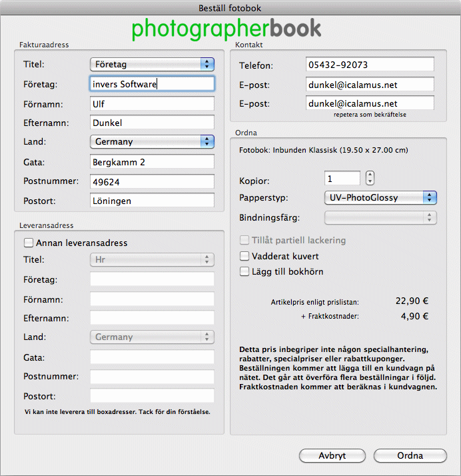This screenshot has width=461, height=476.
Task: Click the + Fraktkostnader label
Action: pyautogui.click(x=330, y=316)
